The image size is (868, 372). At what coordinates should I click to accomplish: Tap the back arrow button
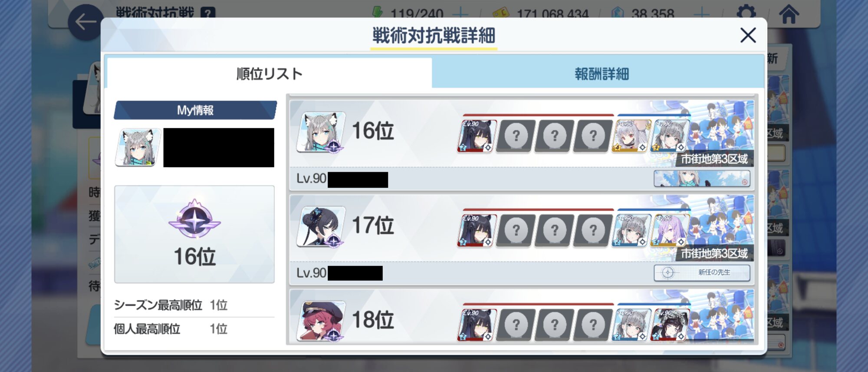(85, 22)
